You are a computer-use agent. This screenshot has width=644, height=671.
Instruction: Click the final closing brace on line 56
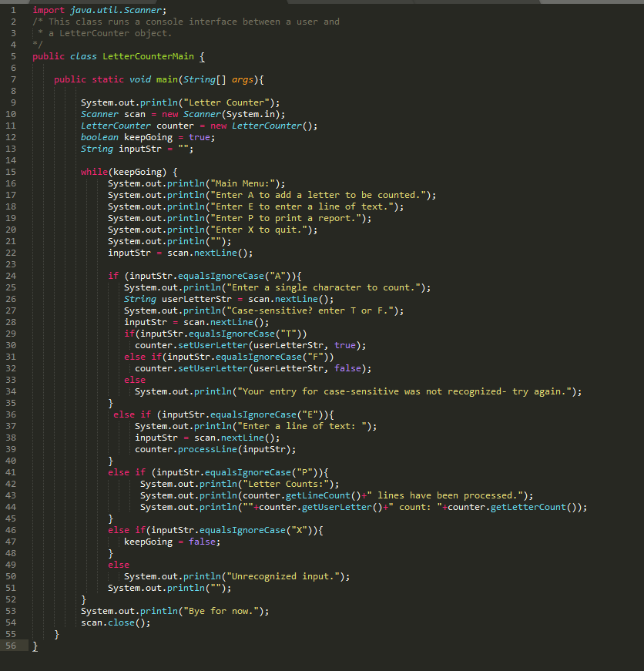[35, 646]
